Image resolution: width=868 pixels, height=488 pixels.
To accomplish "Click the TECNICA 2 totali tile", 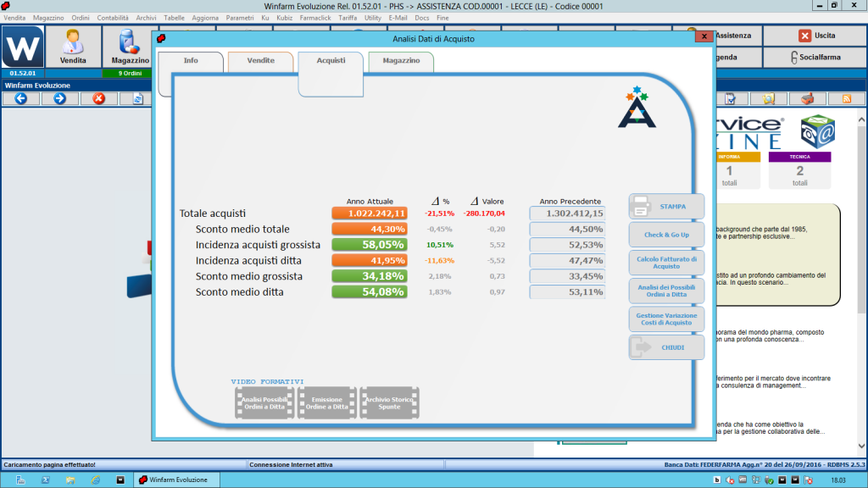I will pos(800,170).
